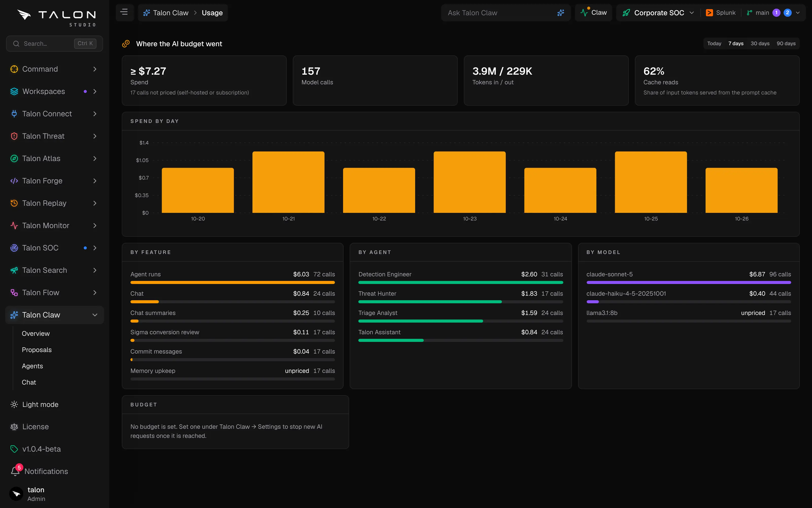Click the Talon Studio logo
Viewport: 812px width, 508px height.
tap(56, 18)
